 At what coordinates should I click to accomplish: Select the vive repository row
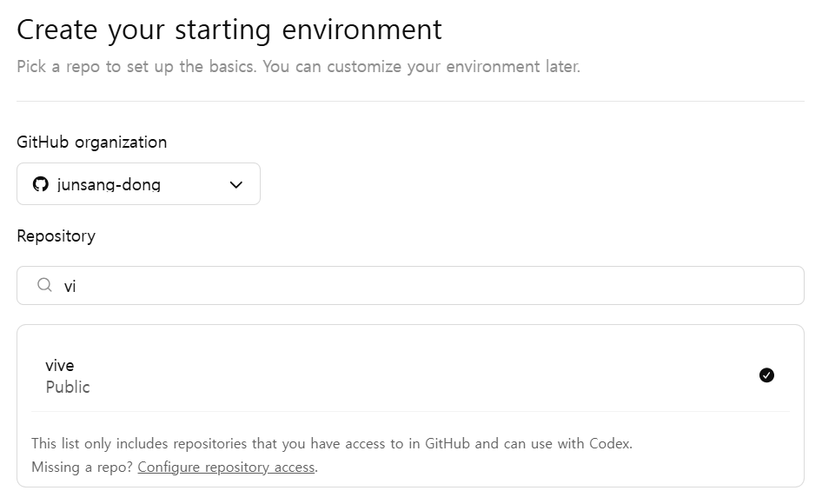point(410,375)
